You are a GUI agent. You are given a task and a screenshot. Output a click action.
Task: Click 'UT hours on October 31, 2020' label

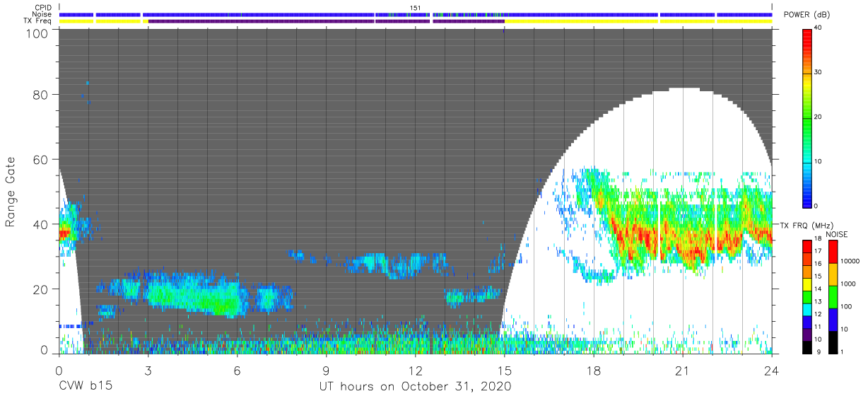[415, 387]
